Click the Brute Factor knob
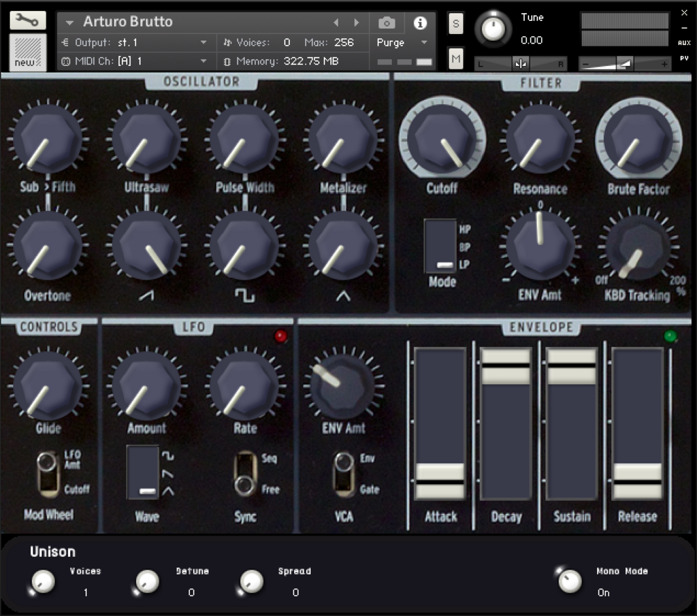The height and width of the screenshot is (616, 697). pyautogui.click(x=639, y=139)
